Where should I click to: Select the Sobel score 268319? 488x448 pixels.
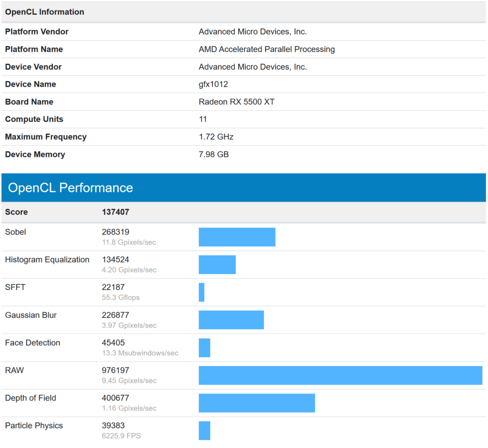[115, 232]
